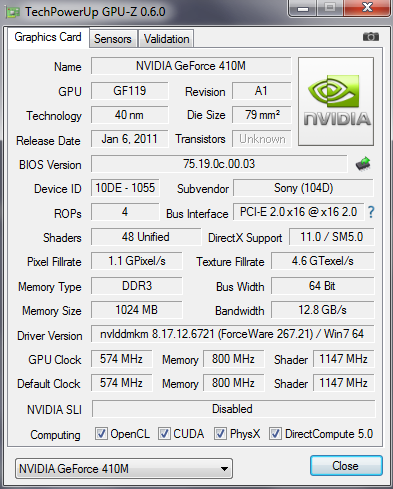The image size is (393, 489).
Task: Click the bus interface question mark
Action: click(x=371, y=212)
